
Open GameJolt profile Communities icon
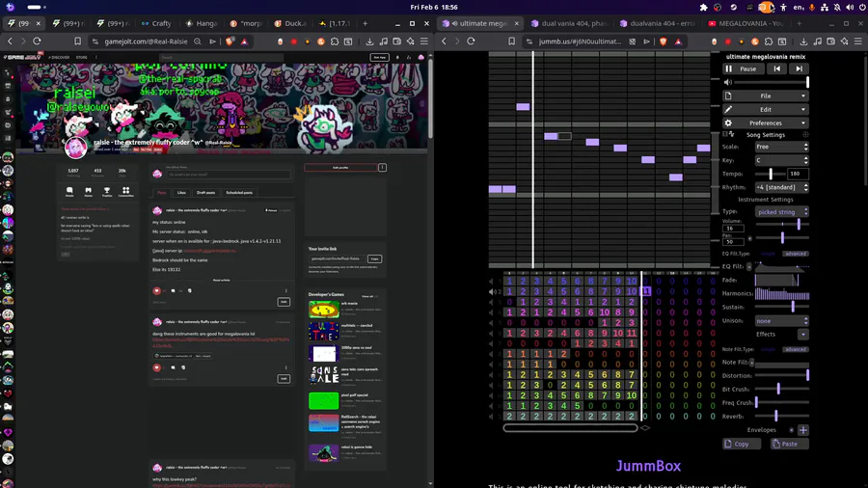[x=125, y=191]
